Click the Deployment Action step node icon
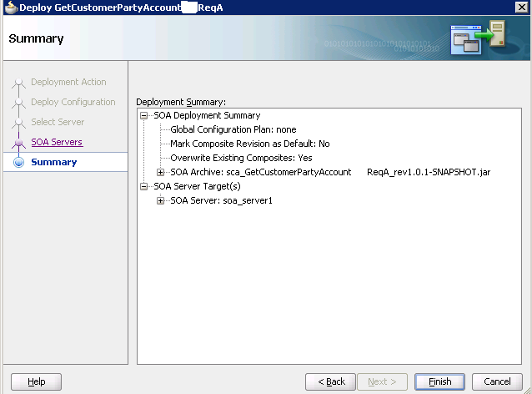 coord(18,83)
